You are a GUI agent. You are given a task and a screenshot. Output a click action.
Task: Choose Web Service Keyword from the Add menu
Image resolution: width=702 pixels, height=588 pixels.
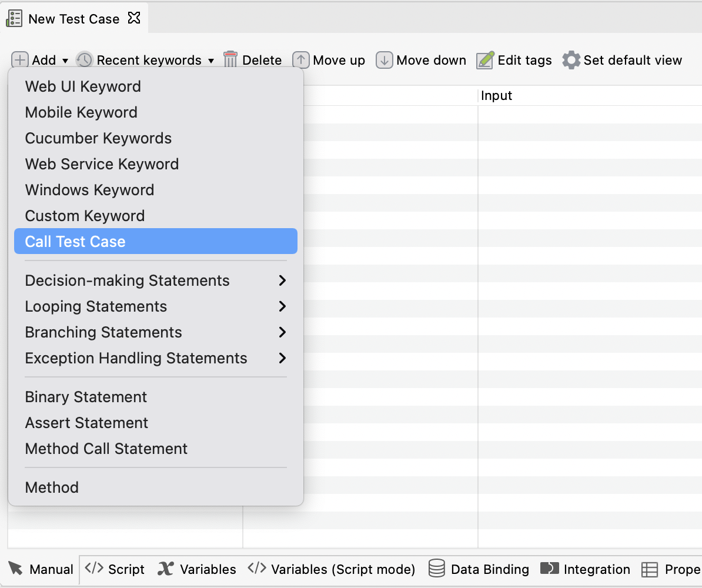102,164
